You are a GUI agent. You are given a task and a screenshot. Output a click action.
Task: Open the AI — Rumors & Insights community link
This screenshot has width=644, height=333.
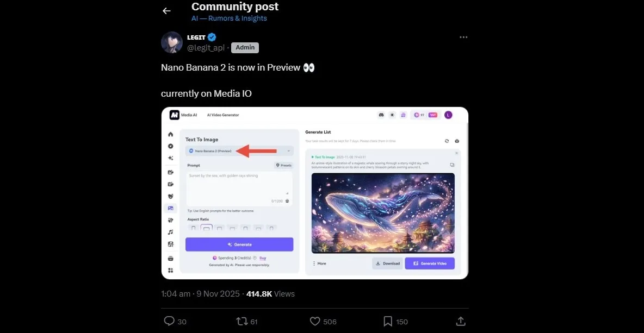[229, 18]
